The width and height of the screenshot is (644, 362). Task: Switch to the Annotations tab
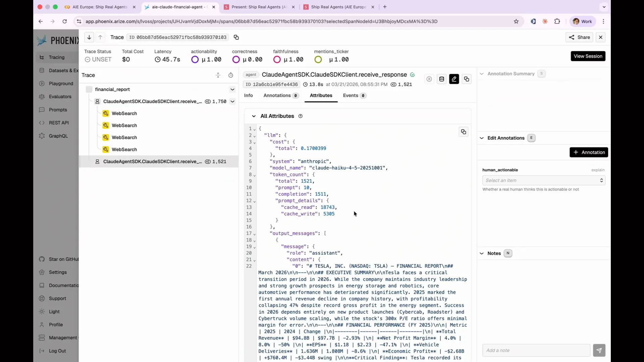click(x=281, y=96)
